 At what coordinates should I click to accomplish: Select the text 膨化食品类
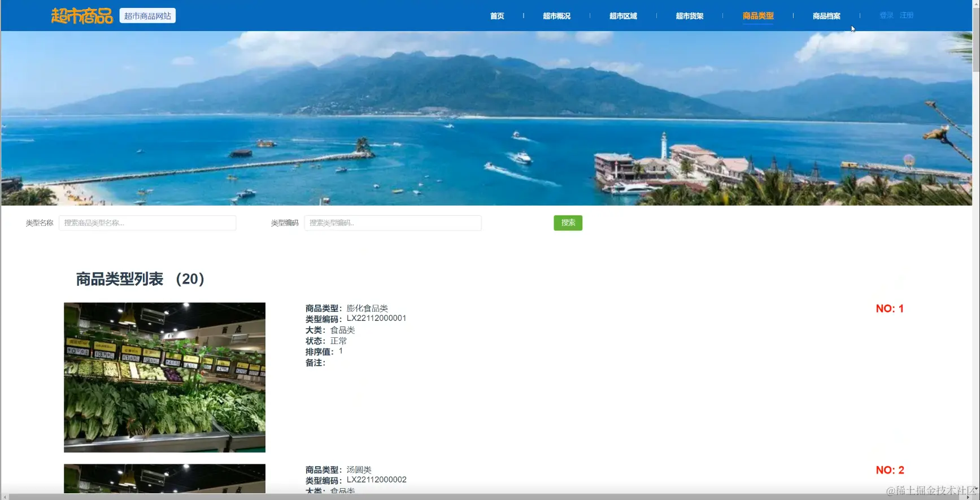[367, 308]
